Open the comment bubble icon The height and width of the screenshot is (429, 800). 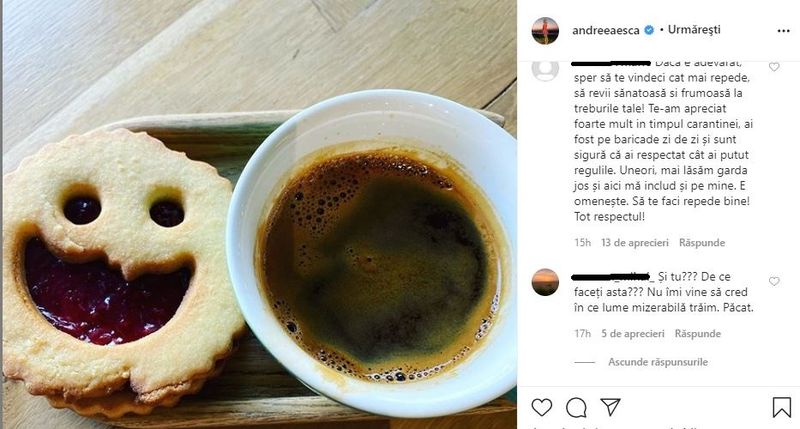coord(576,408)
